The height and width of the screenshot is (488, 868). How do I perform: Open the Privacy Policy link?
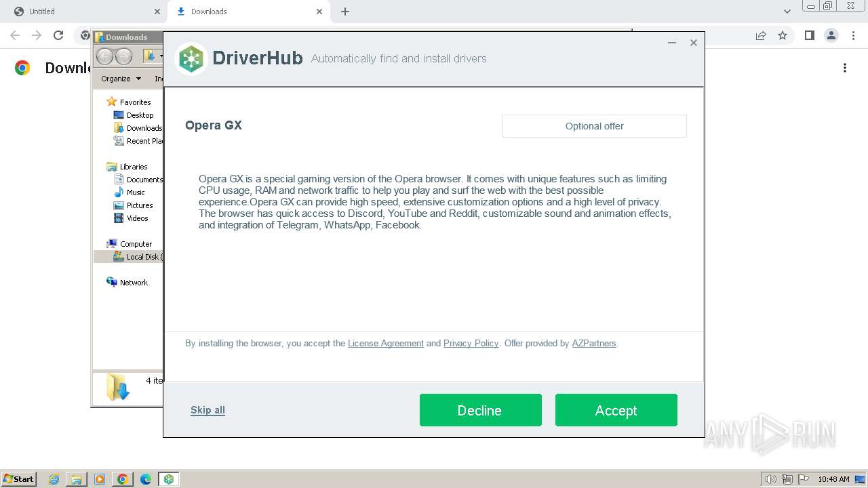pos(471,344)
